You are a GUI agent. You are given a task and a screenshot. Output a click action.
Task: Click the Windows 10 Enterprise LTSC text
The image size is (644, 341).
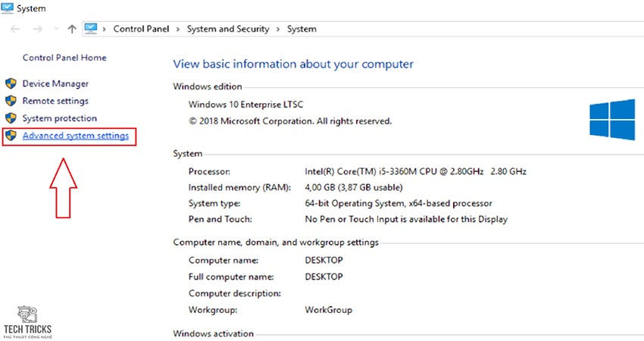pyautogui.click(x=245, y=105)
